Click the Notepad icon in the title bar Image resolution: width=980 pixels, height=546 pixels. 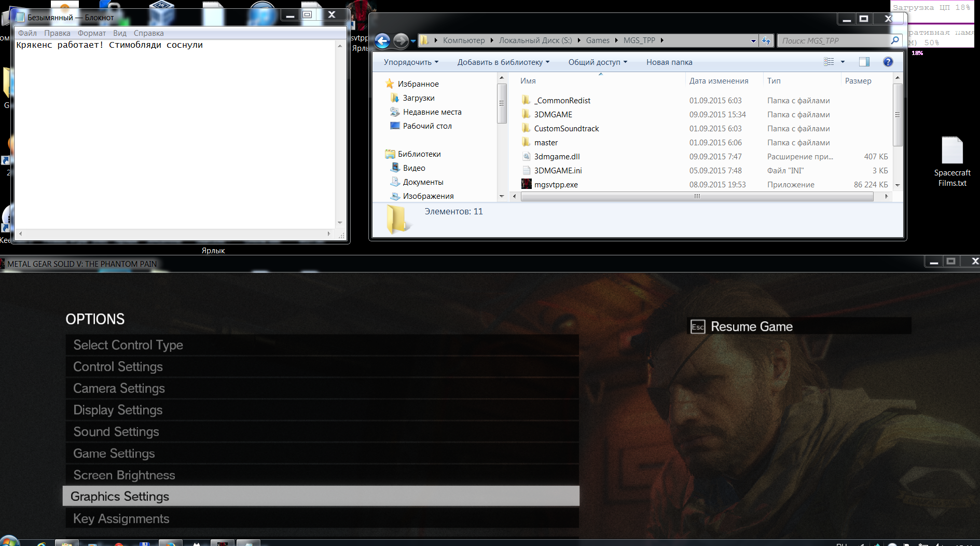(x=20, y=17)
